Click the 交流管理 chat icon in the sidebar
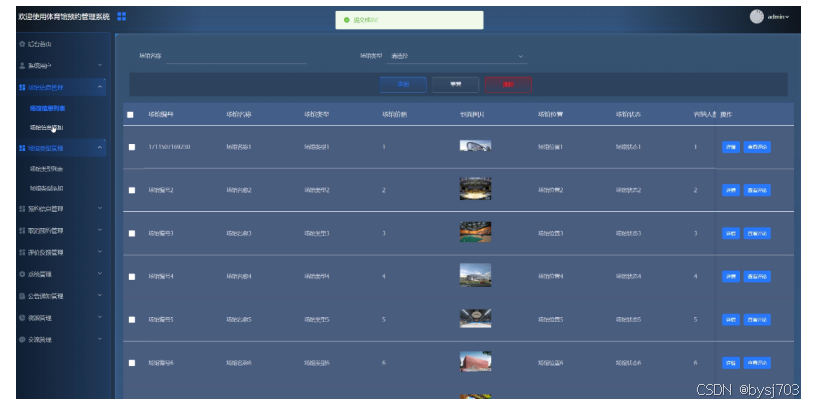819x406 pixels. tap(22, 340)
